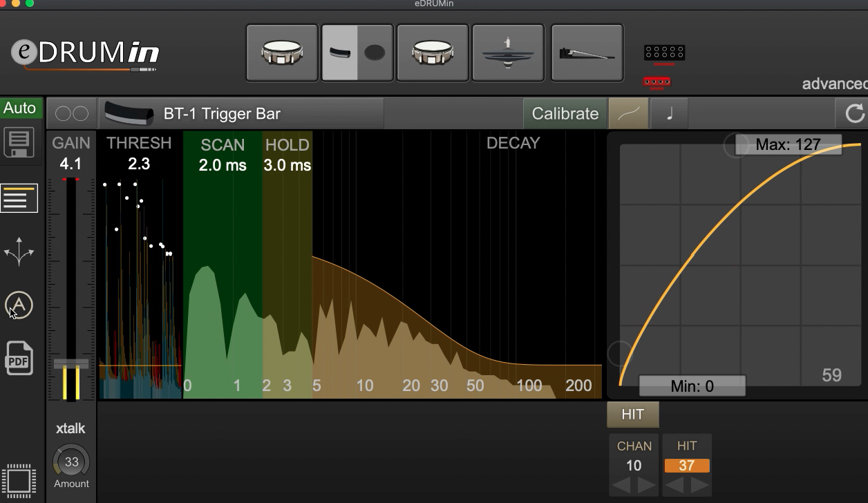Toggle the Auto mode button
The image size is (868, 503).
(19, 108)
